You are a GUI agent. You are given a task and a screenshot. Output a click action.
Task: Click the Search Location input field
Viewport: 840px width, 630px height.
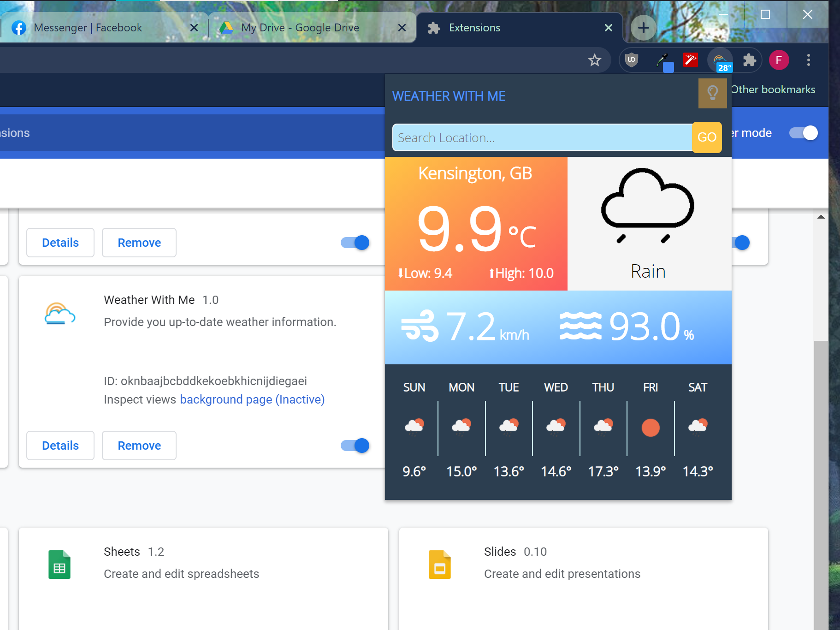pyautogui.click(x=542, y=137)
